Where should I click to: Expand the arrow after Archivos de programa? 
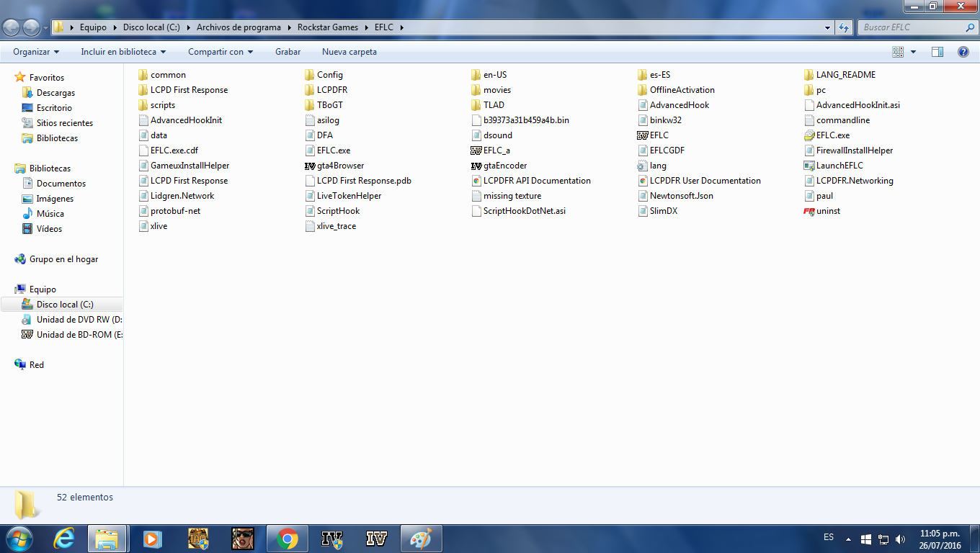(289, 27)
